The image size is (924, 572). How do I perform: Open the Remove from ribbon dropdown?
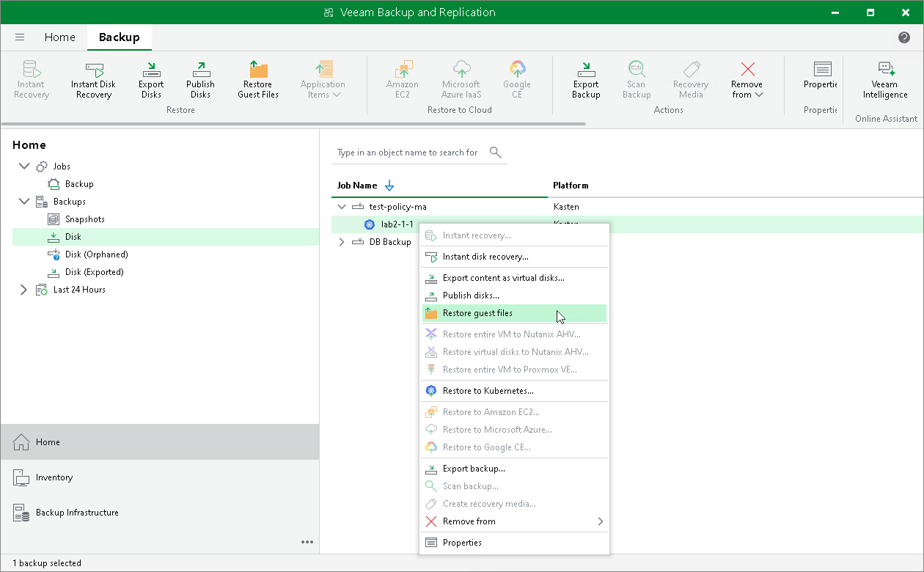pos(747,80)
